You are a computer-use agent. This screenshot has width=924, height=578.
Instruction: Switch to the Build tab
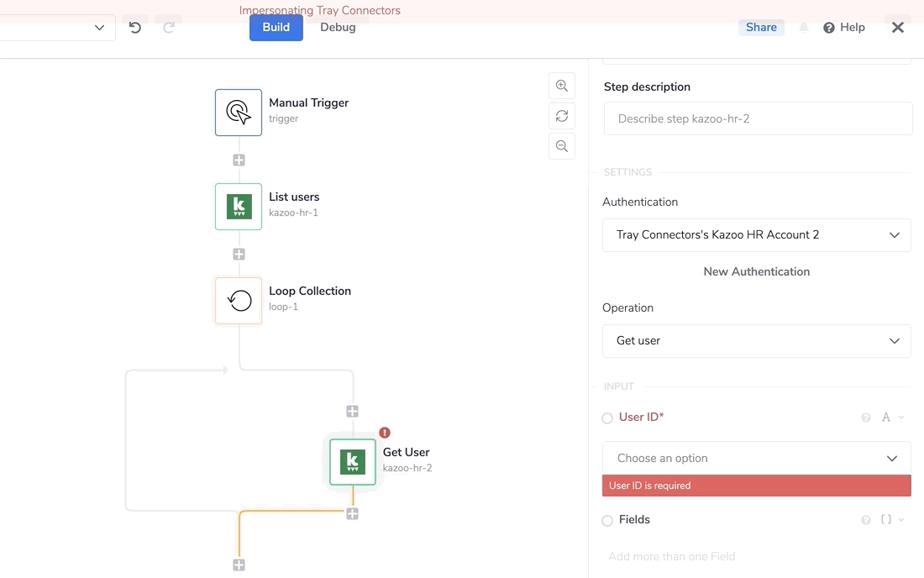coord(276,28)
